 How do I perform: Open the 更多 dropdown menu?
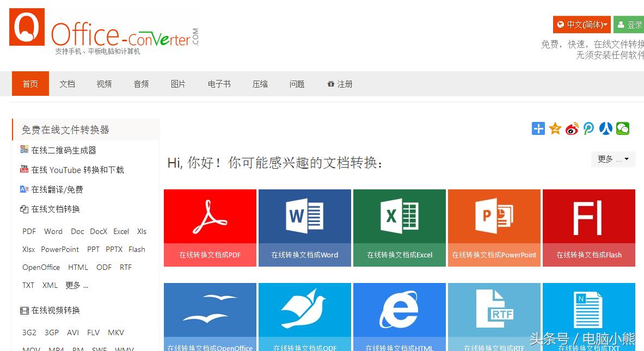(x=613, y=159)
